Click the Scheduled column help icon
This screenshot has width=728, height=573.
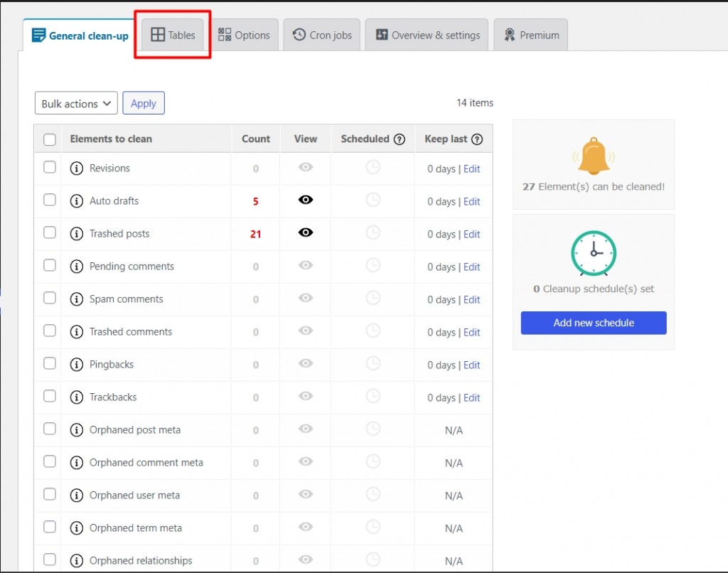point(400,139)
